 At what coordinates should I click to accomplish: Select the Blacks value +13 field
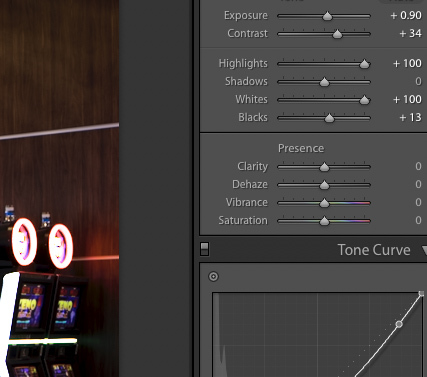click(x=410, y=117)
